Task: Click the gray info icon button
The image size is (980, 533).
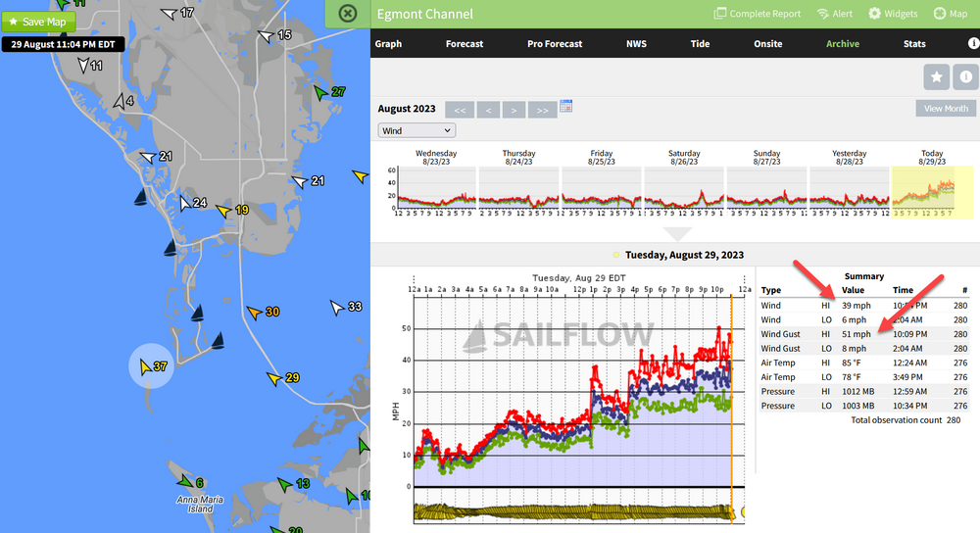Action: pos(965,76)
